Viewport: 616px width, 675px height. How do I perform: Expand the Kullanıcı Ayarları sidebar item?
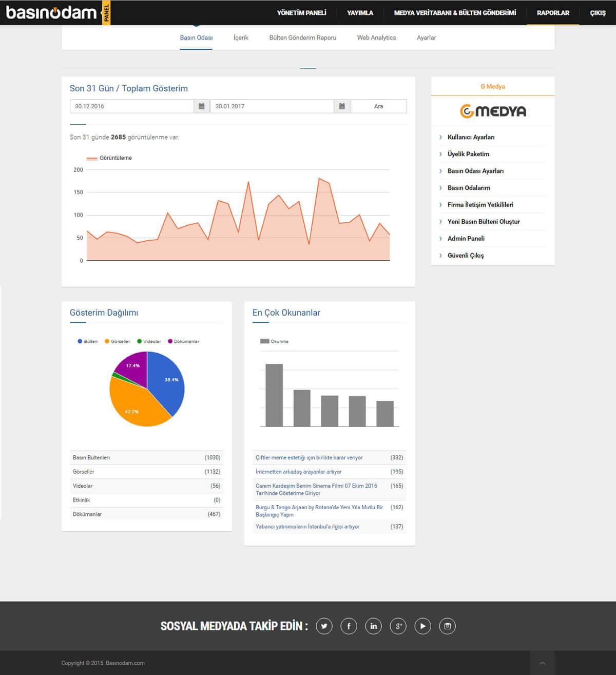pos(471,137)
